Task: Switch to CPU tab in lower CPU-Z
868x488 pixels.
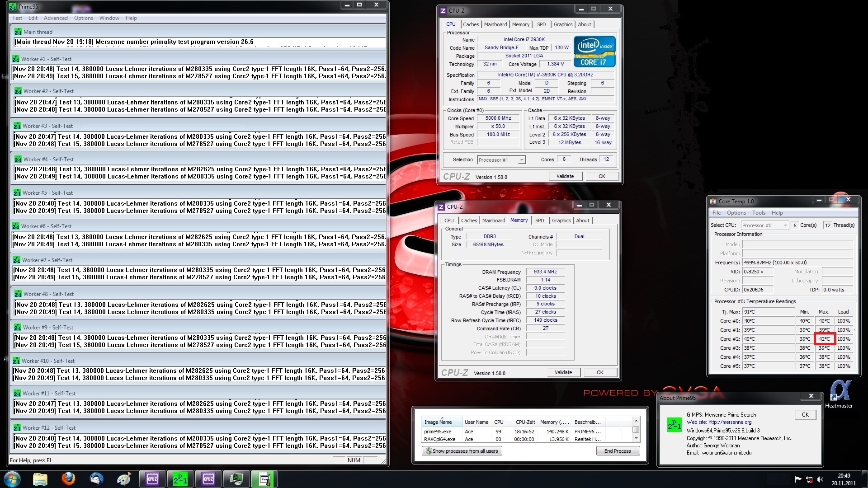Action: tap(449, 221)
